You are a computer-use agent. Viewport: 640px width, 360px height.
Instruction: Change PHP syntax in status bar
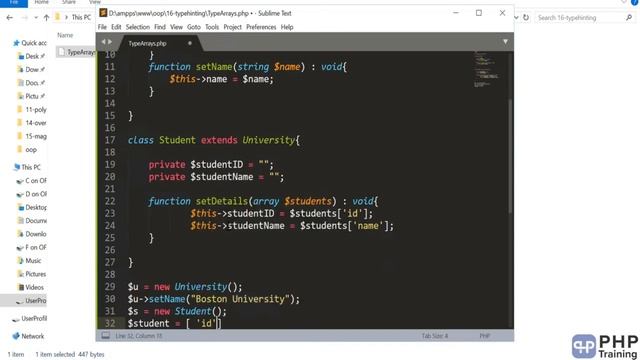tap(484, 336)
